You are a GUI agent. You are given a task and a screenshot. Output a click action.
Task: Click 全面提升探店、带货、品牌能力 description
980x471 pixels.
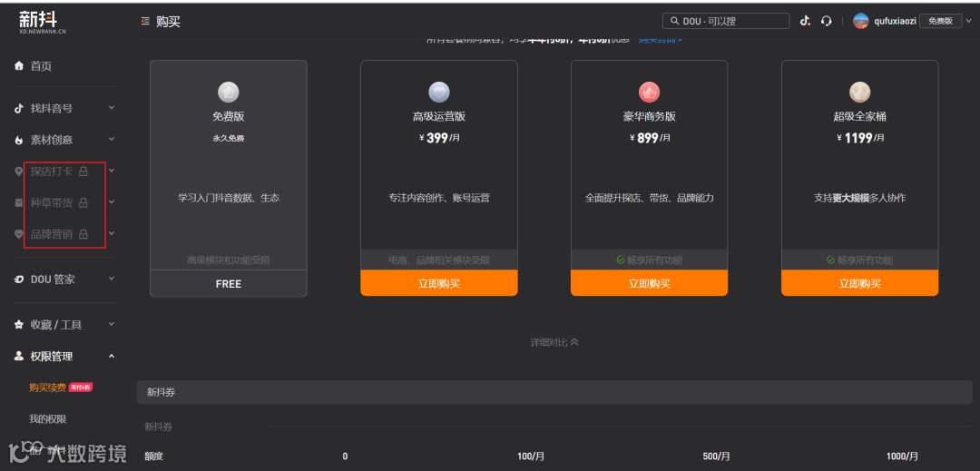coord(649,198)
